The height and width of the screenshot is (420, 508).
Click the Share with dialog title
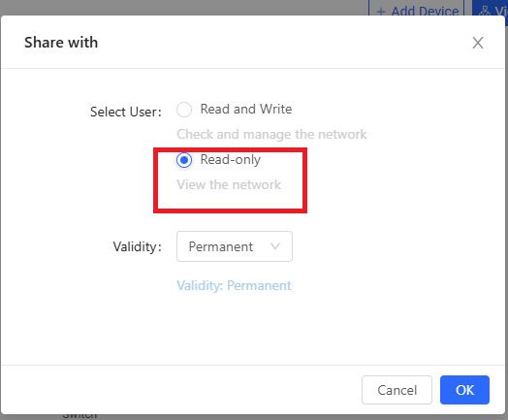click(61, 43)
